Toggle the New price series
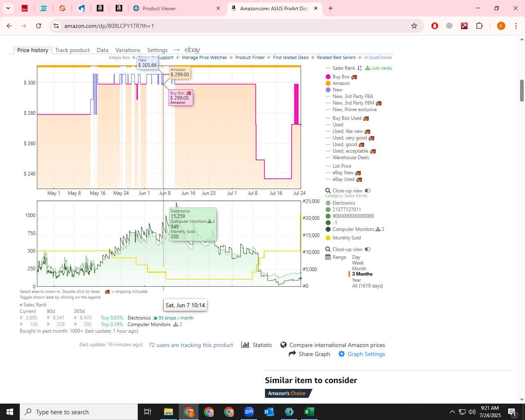This screenshot has width=525, height=420. tap(337, 90)
